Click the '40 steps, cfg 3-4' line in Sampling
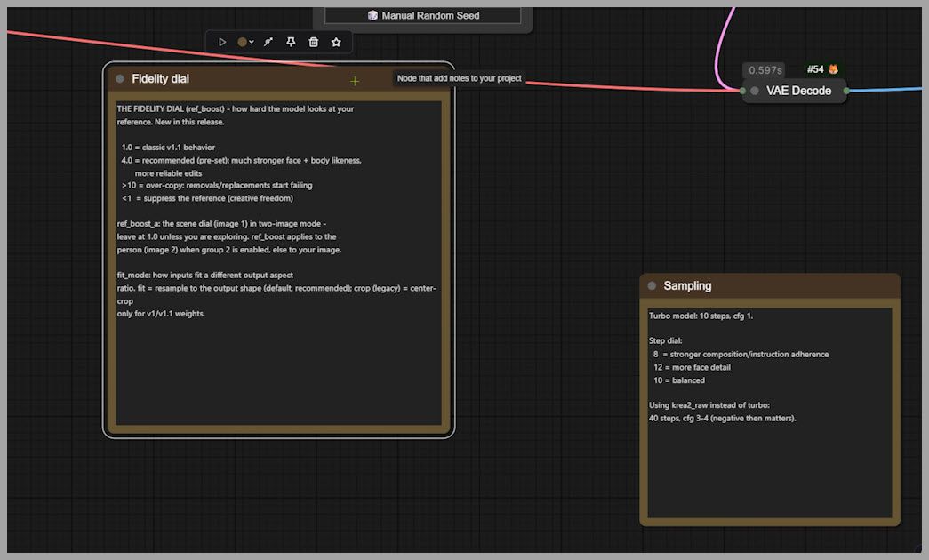 [x=722, y=419]
